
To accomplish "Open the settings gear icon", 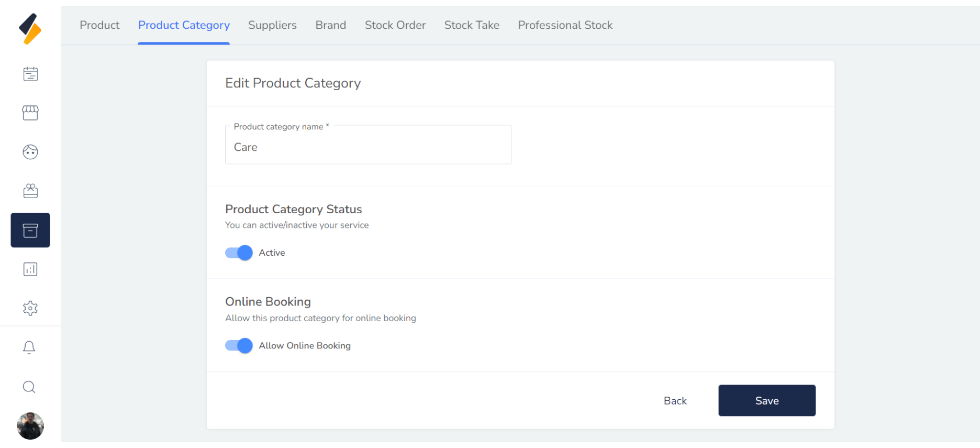I will 30,308.
